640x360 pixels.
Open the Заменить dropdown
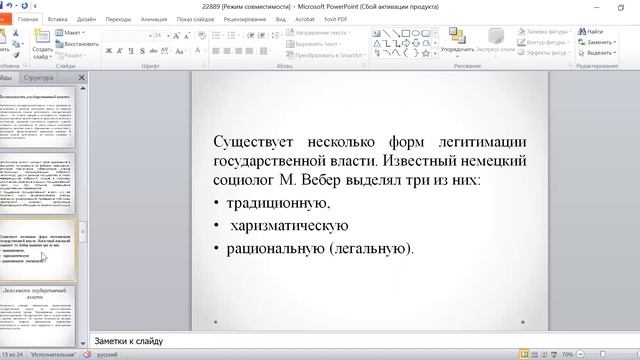click(597, 42)
